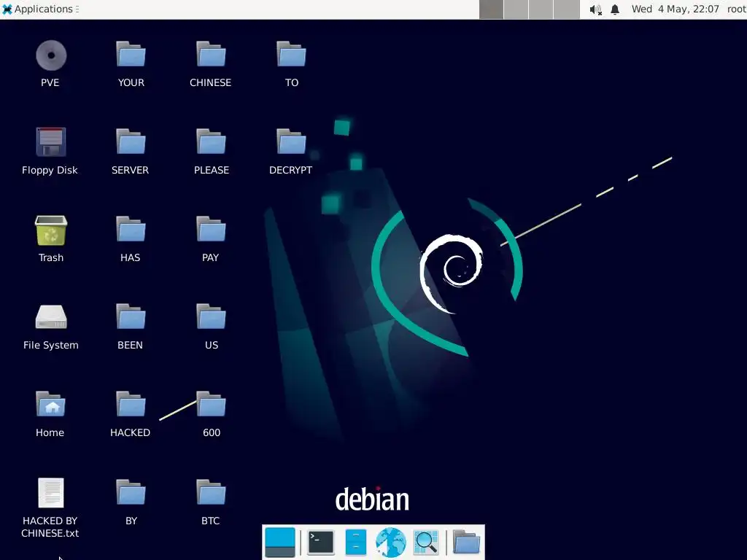The image size is (747, 560).
Task: Switch to the first workspace
Action: [491, 9]
